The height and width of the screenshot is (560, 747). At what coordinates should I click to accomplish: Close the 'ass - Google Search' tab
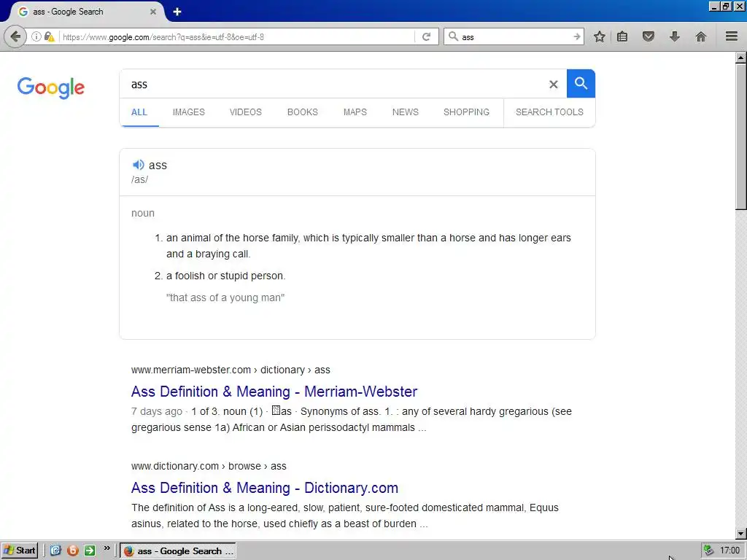[153, 12]
